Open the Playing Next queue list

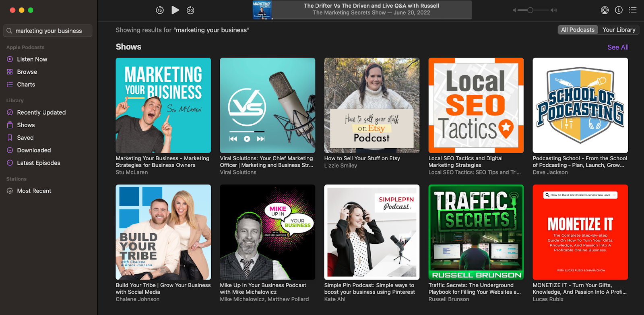pos(633,10)
